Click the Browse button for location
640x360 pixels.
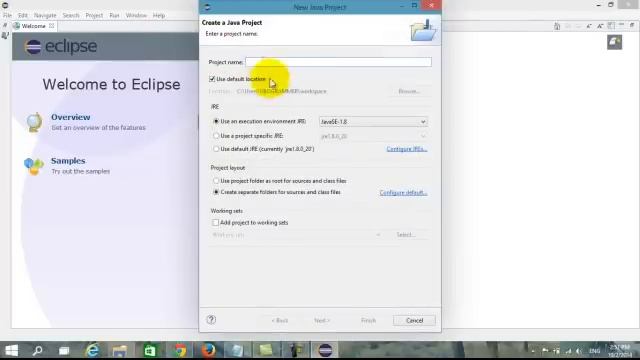(x=409, y=91)
